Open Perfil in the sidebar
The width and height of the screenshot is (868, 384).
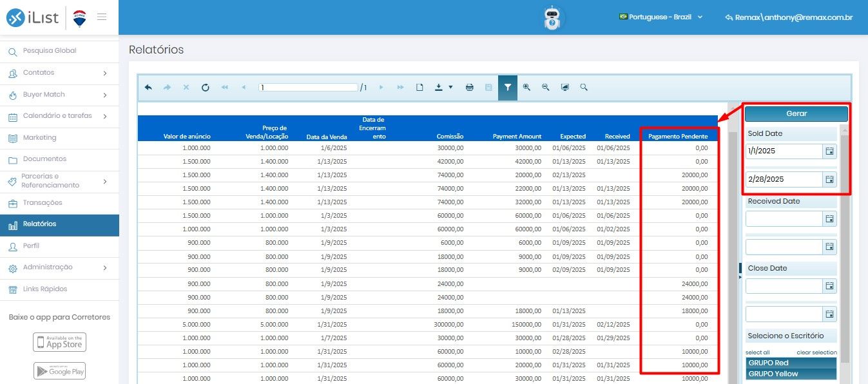(x=59, y=246)
